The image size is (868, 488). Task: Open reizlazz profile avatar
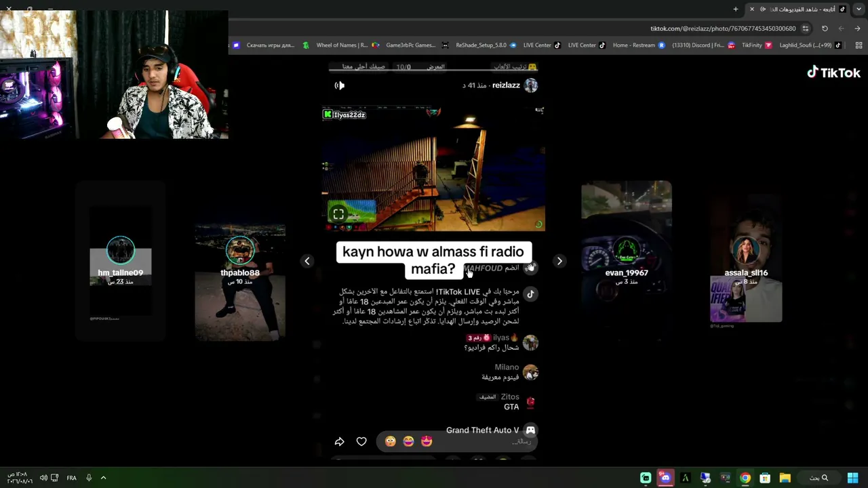pyautogui.click(x=531, y=85)
